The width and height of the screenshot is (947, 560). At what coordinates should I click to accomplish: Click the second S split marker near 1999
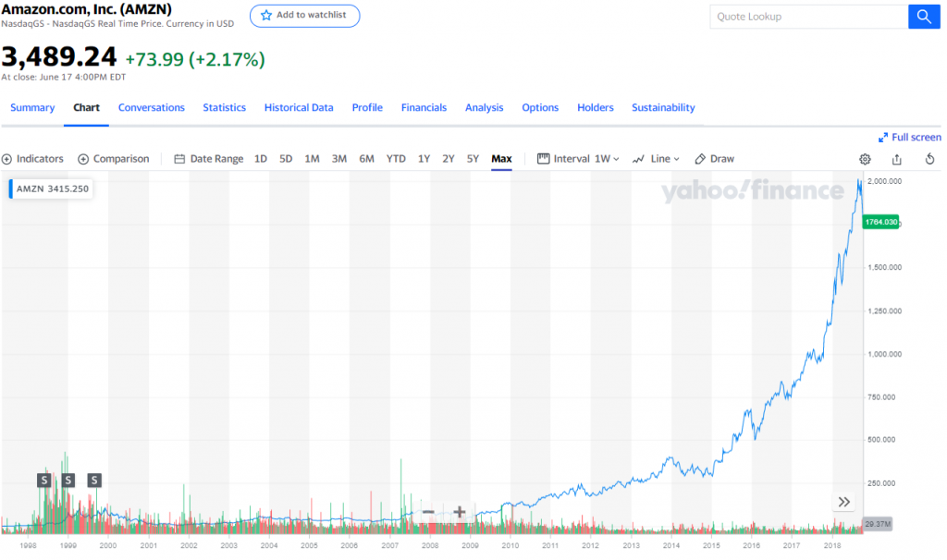coord(68,481)
